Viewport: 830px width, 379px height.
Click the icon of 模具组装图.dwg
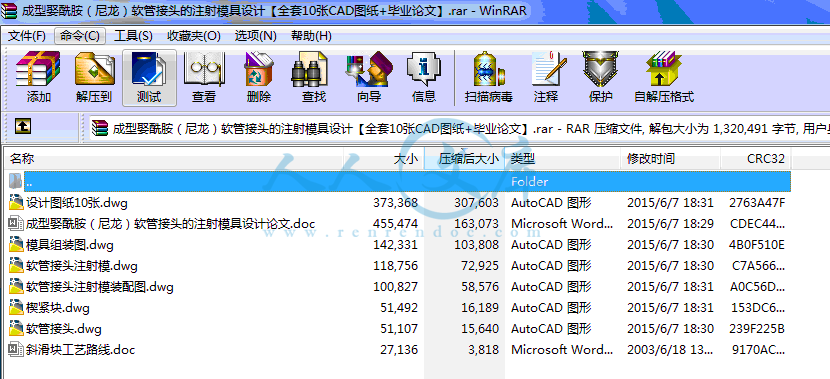[16, 245]
